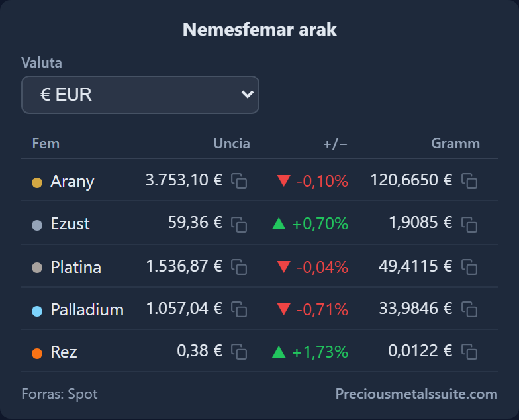Screen dimensions: 519x420
Task: Copy the Rez ounce price
Action: tap(239, 352)
